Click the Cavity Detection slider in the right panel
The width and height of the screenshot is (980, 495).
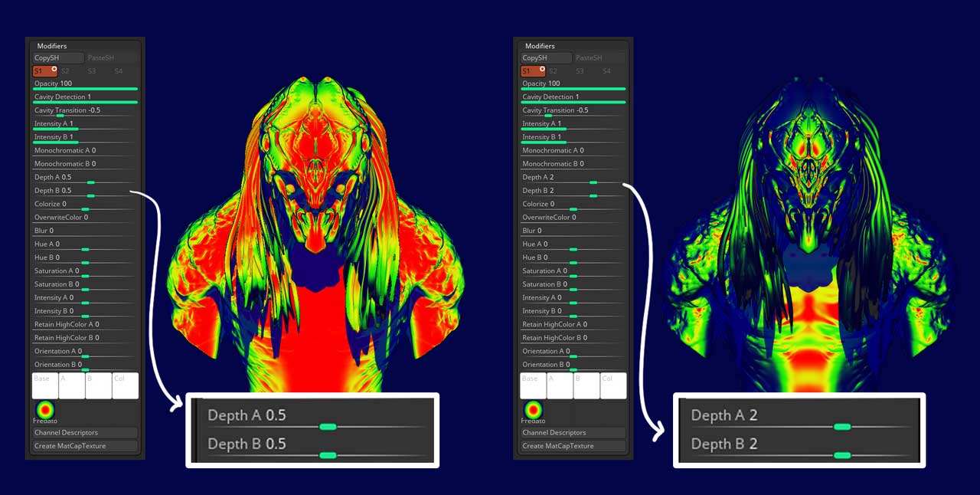(x=573, y=98)
